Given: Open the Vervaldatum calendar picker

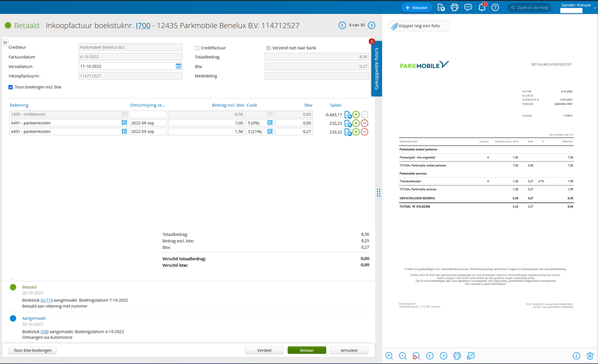Looking at the screenshot, I should click(178, 66).
